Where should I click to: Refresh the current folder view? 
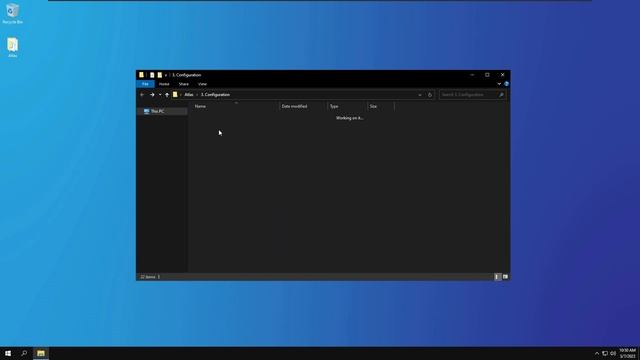[x=430, y=95]
